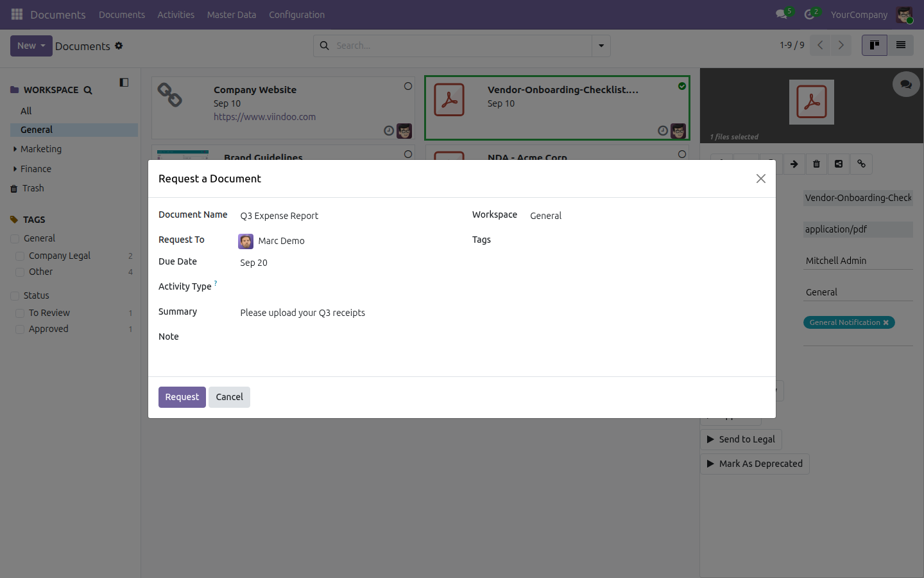This screenshot has height=578, width=924.
Task: Click the Document Name field with Q3 Expense Report
Action: (346, 216)
